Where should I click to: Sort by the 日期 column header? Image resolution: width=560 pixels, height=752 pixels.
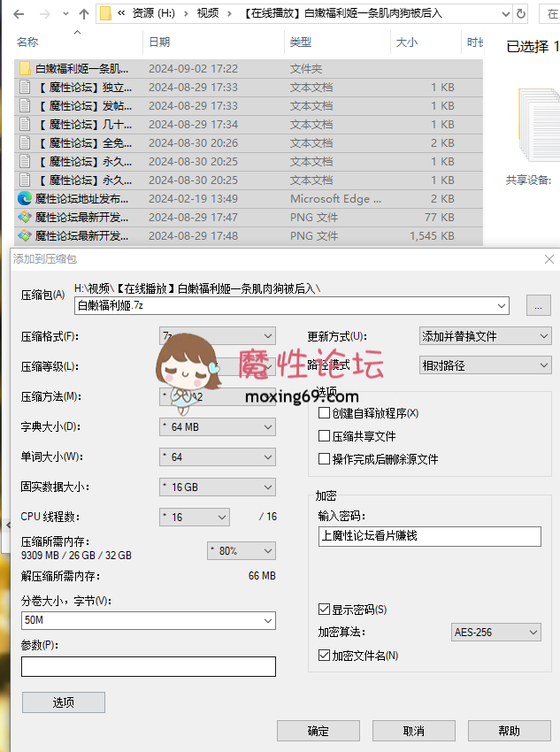159,42
